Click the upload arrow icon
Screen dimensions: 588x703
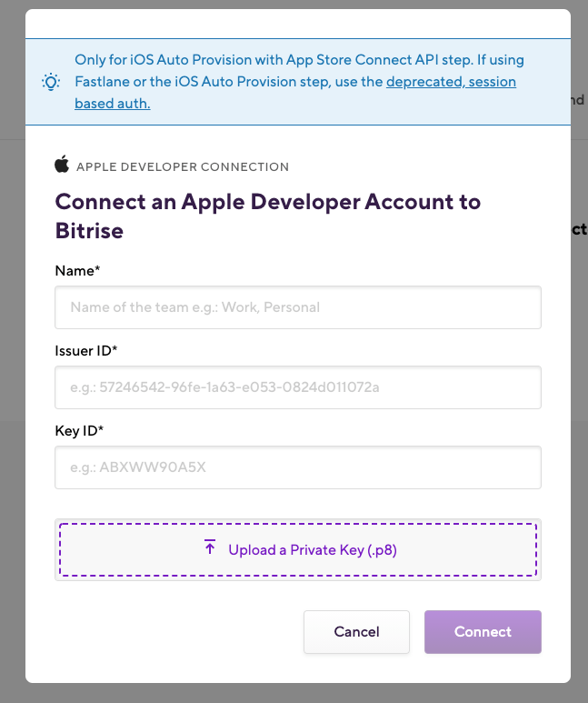tap(210, 548)
